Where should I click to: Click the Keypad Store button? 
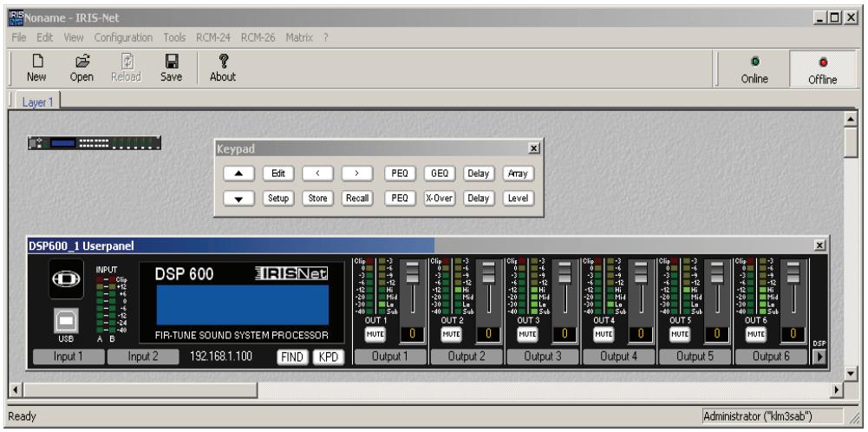(317, 199)
